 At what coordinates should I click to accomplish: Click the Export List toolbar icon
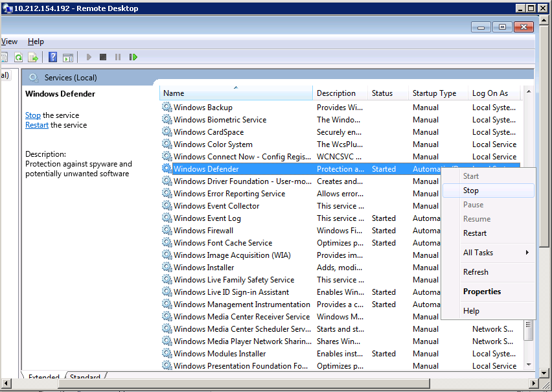[x=33, y=57]
